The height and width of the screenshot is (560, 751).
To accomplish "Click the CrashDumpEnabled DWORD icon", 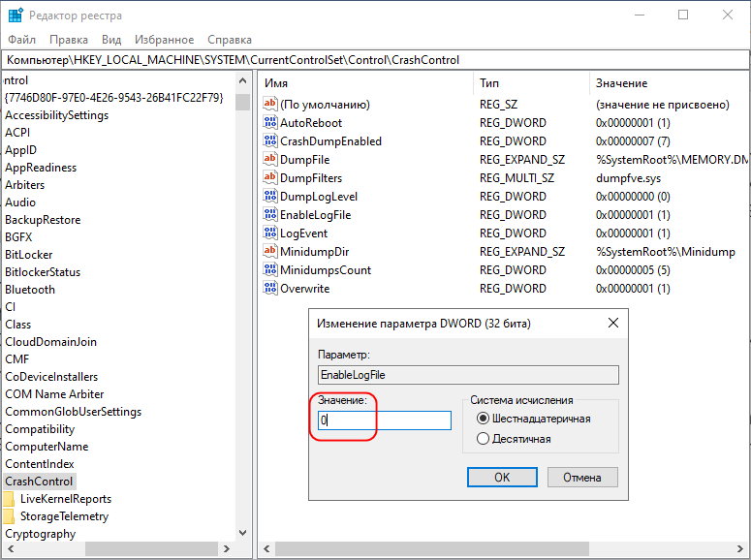I will click(270, 140).
